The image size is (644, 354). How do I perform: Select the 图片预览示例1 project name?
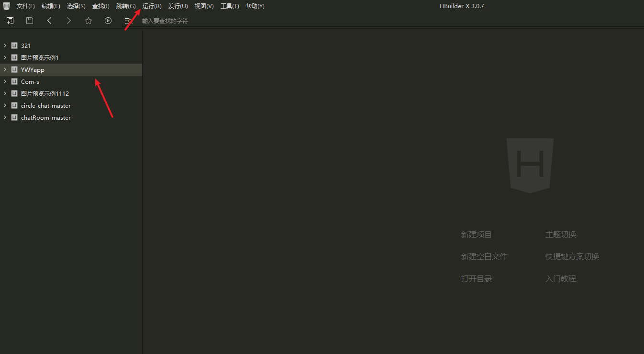(x=40, y=57)
